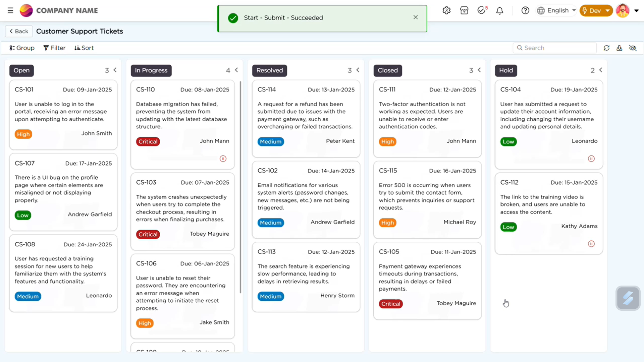The width and height of the screenshot is (644, 362).
Task: Click the Back button
Action: (x=18, y=31)
